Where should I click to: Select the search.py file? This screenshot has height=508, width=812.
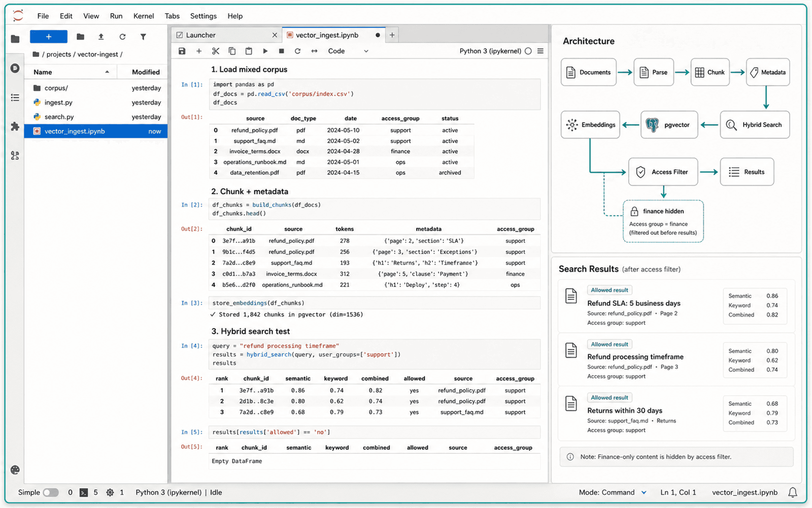(x=96, y=117)
